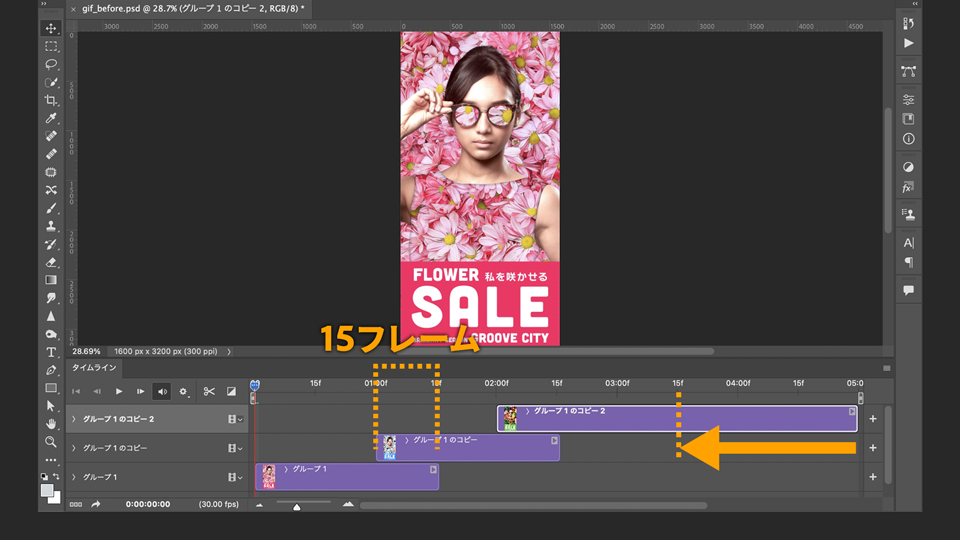The width and height of the screenshot is (960, 540).
Task: Expand the グループ 1 のコピー track
Action: coord(74,448)
